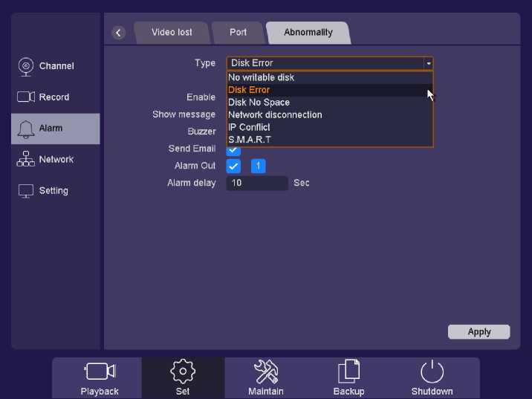Switch to the Port tab
Image resolution: width=532 pixels, height=399 pixels.
click(x=238, y=33)
